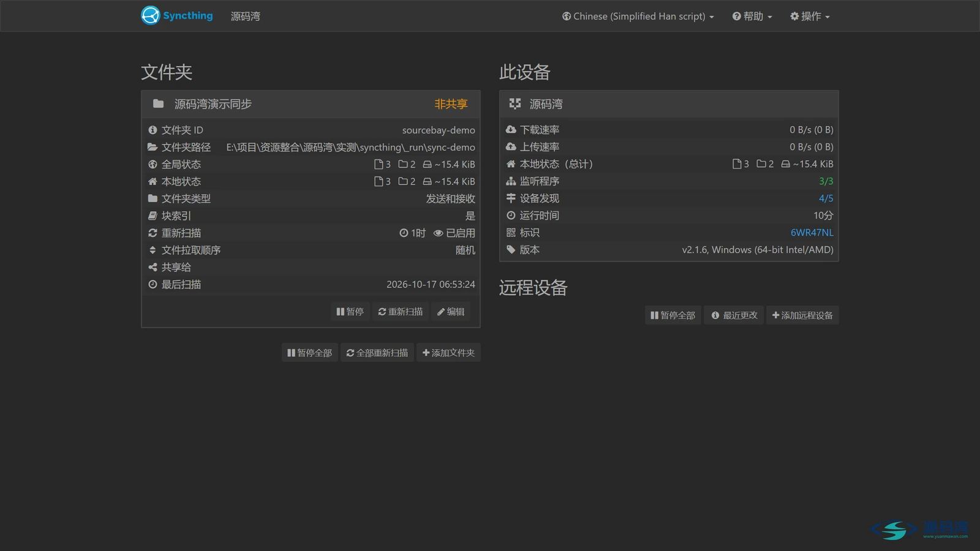Screen dimensions: 980x551
Task: Click the signpost icon beside 设备发现
Action: pyautogui.click(x=511, y=198)
